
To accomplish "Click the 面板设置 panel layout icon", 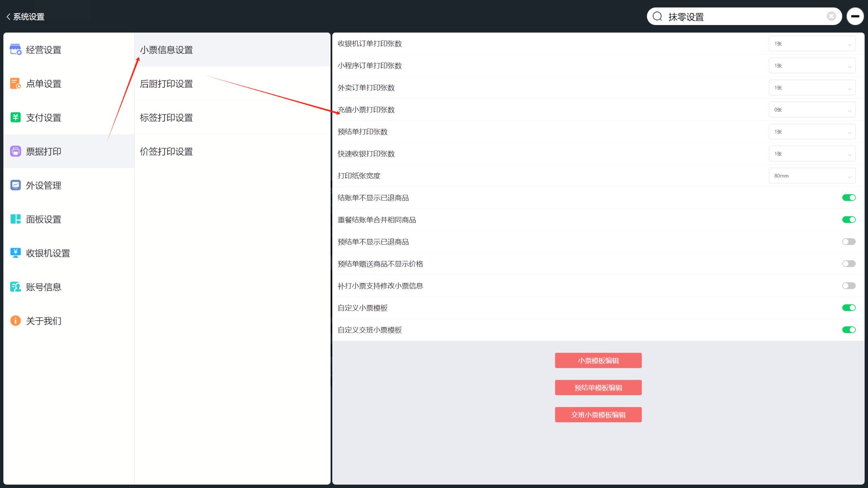I will pos(16,219).
